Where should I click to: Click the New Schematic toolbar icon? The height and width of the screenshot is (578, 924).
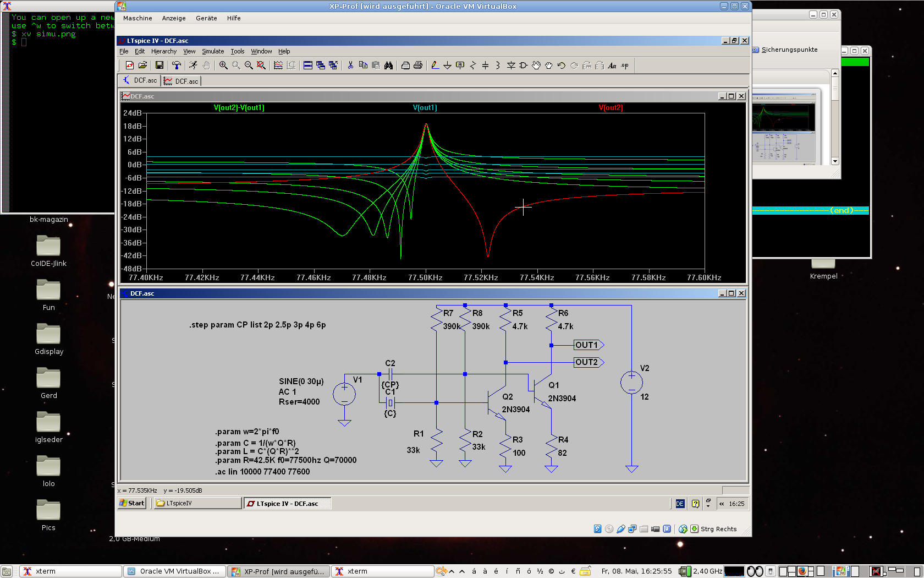point(130,66)
